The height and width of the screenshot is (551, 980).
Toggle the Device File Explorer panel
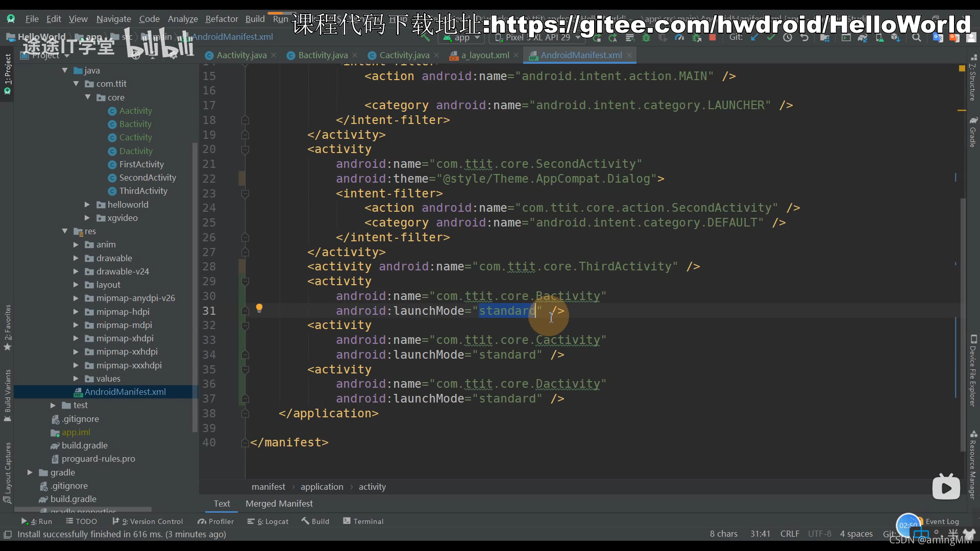coord(973,370)
